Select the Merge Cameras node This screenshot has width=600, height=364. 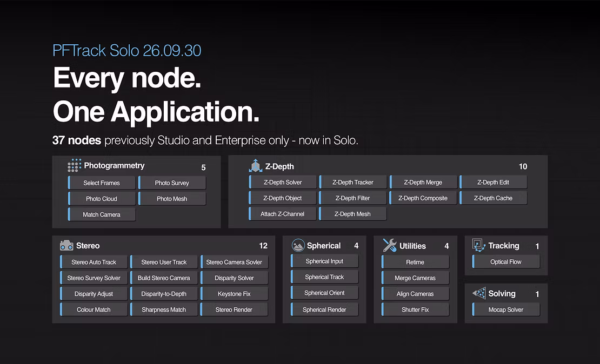415,278
